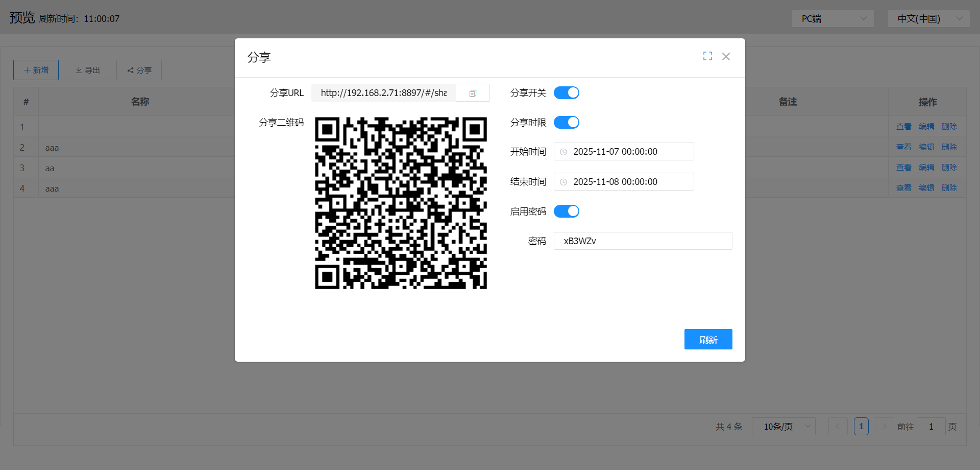
Task: Disable the share time limit toggle
Action: click(x=567, y=123)
